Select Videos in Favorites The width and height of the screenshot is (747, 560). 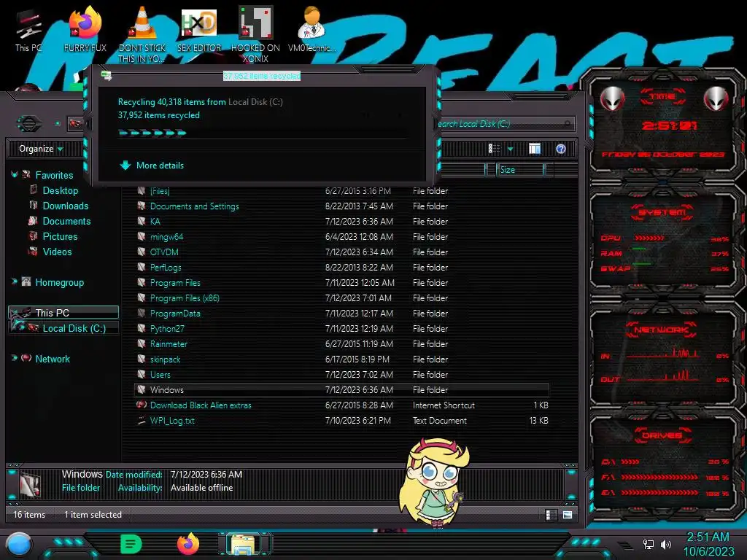pos(57,252)
